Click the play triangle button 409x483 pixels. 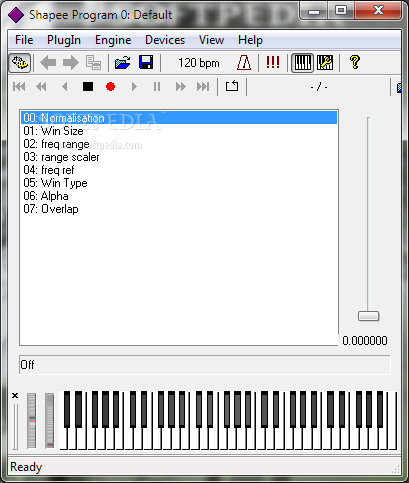[x=134, y=87]
